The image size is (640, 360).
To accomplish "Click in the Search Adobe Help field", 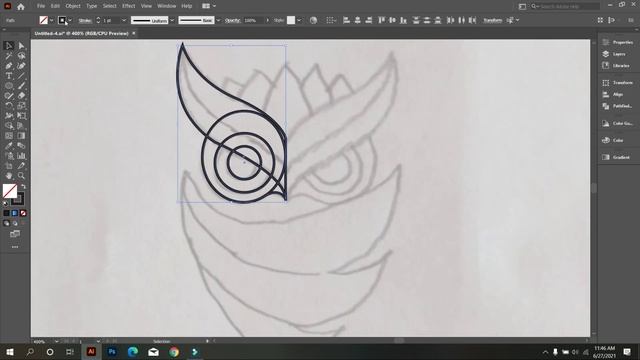I will [565, 6].
